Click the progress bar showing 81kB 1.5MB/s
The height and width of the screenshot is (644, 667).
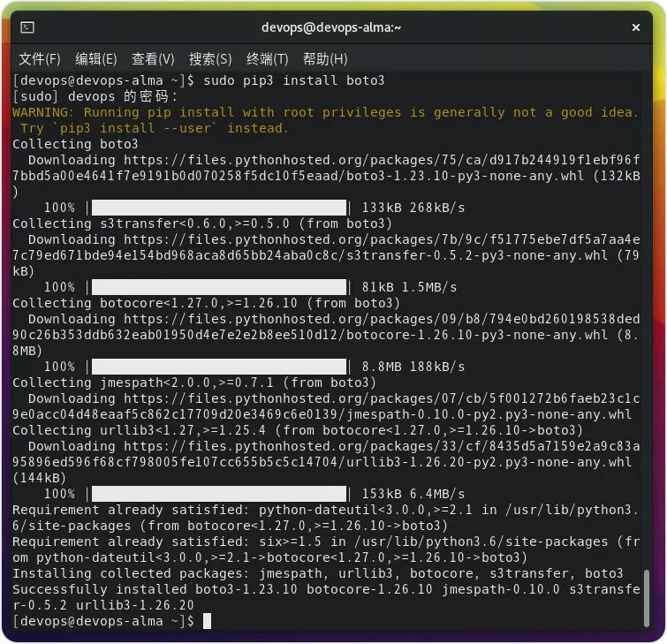pyautogui.click(x=219, y=287)
